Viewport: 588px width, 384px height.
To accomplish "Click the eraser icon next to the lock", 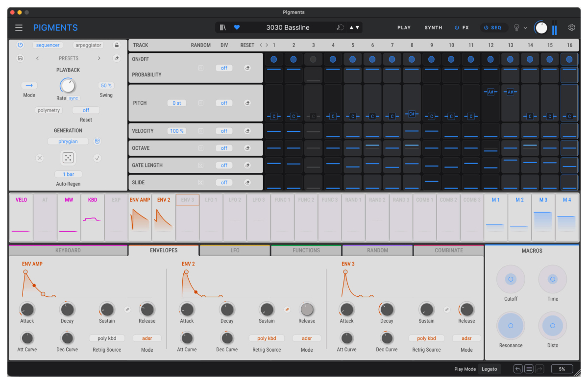I will 116,58.
